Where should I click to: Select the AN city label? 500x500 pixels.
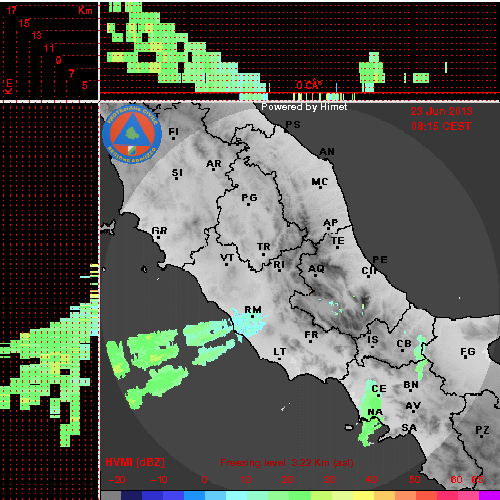coord(327,152)
